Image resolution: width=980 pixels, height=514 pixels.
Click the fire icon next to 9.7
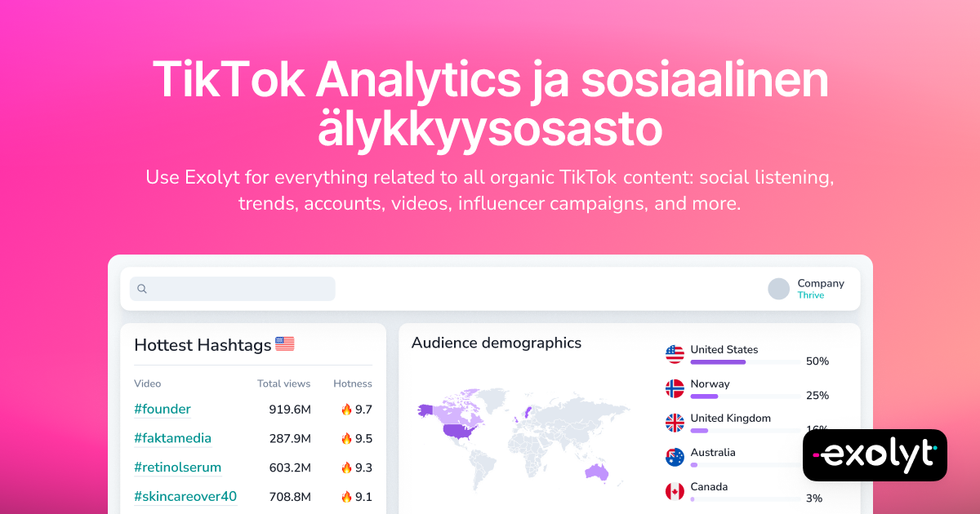(x=346, y=410)
